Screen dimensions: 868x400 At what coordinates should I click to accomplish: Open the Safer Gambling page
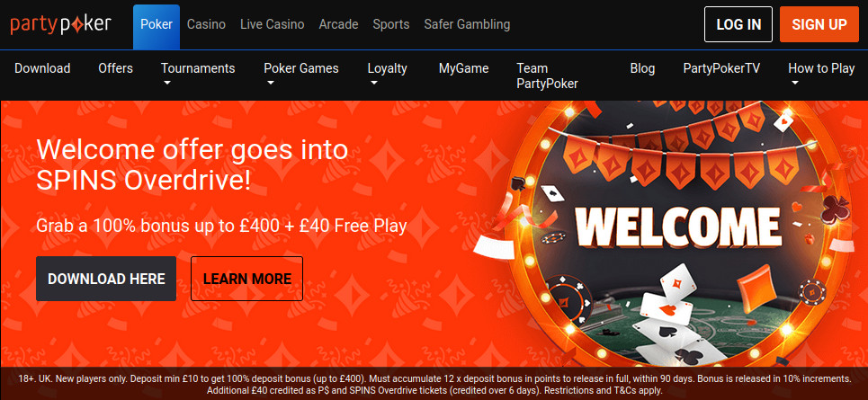click(467, 25)
